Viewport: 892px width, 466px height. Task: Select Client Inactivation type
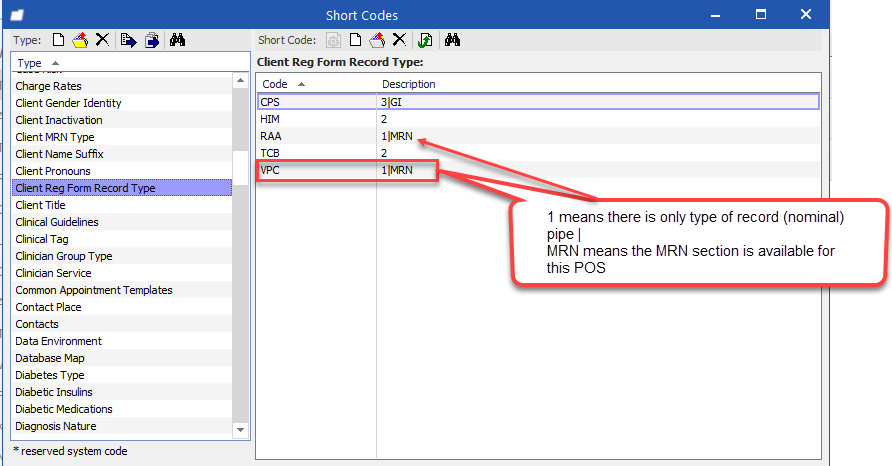(x=122, y=120)
